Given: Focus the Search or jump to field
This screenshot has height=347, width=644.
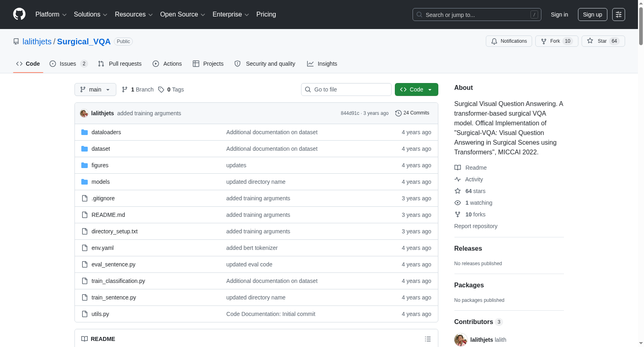Looking at the screenshot, I should point(477,15).
